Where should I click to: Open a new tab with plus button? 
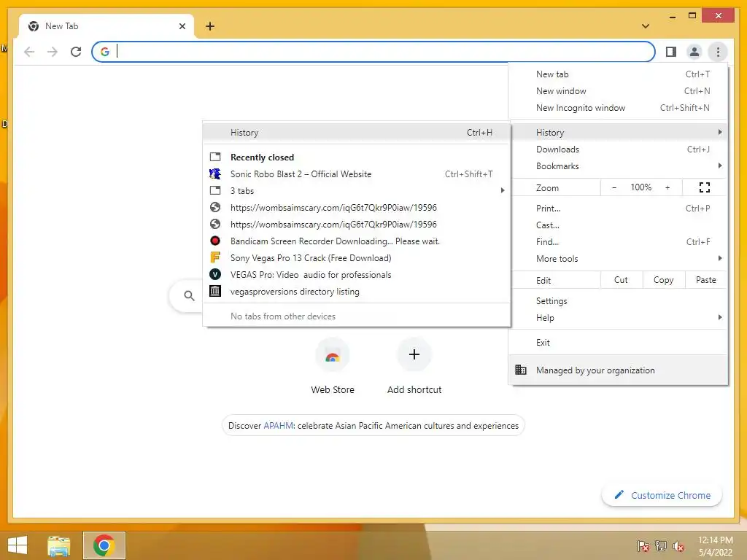(210, 26)
